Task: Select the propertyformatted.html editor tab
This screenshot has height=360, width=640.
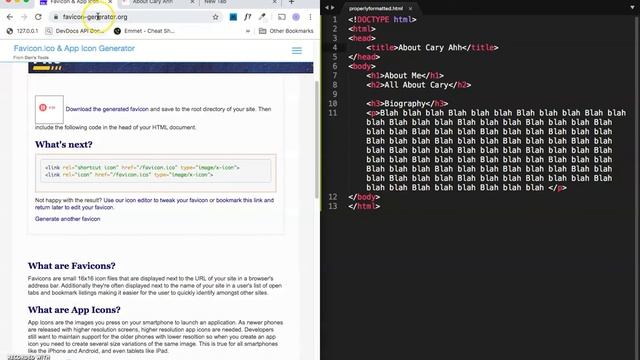Action: coord(376,8)
